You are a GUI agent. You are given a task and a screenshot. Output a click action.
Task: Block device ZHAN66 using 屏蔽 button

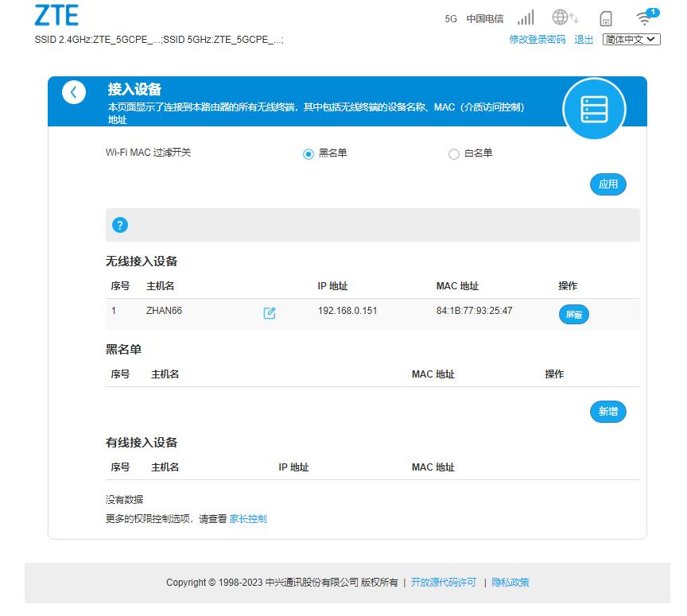pyautogui.click(x=573, y=315)
